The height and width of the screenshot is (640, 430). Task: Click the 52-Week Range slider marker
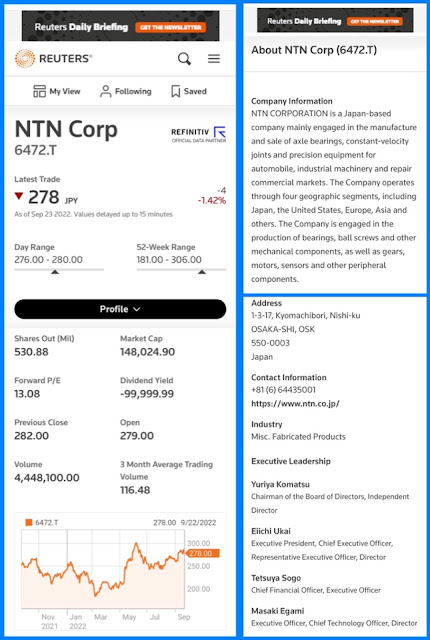tap(202, 272)
